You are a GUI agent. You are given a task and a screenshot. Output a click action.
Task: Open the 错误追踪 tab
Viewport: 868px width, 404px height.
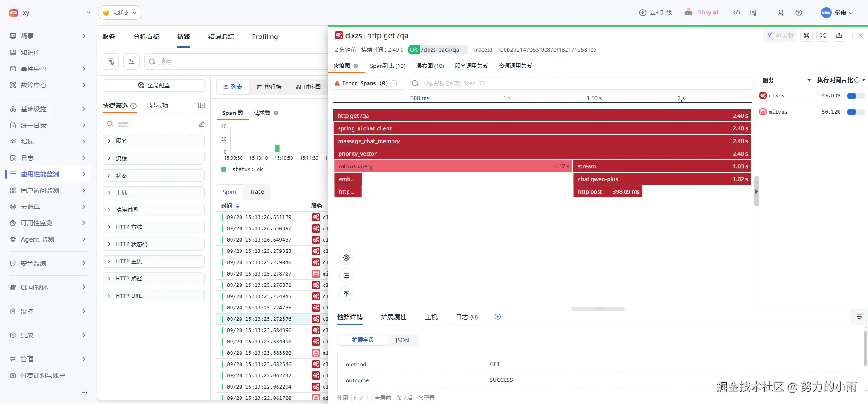[x=221, y=37]
